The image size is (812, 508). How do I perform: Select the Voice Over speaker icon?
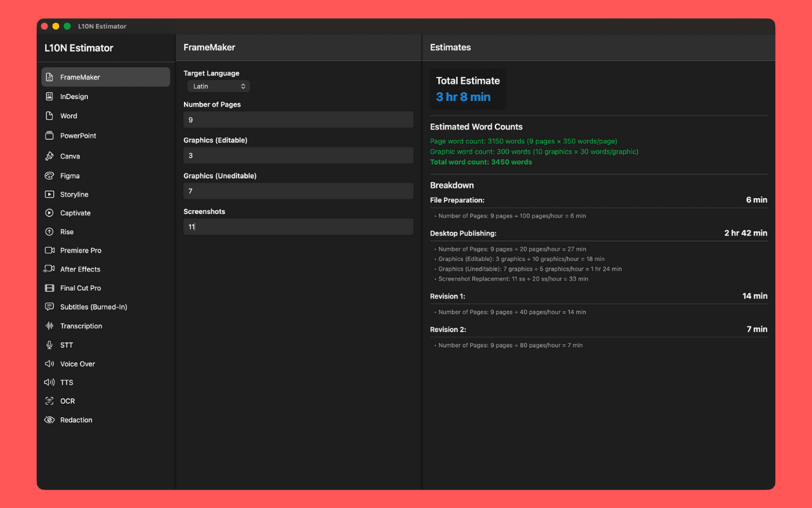tap(51, 363)
